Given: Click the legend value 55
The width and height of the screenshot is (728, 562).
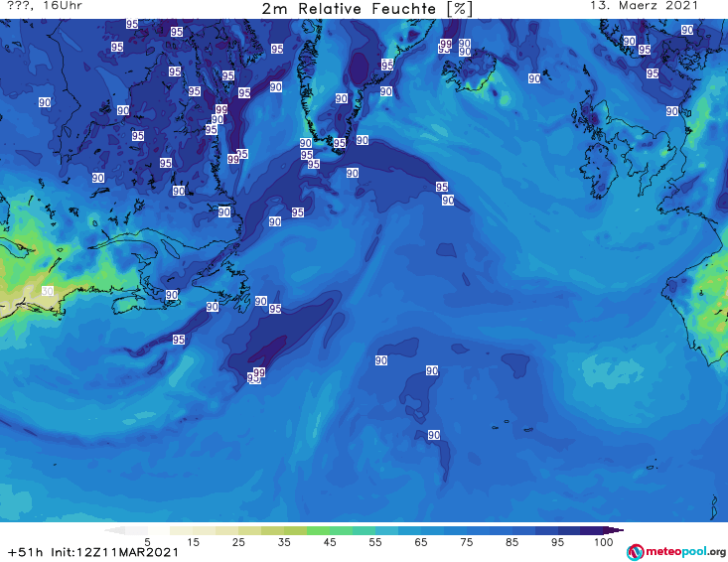Looking at the screenshot, I should tap(375, 542).
